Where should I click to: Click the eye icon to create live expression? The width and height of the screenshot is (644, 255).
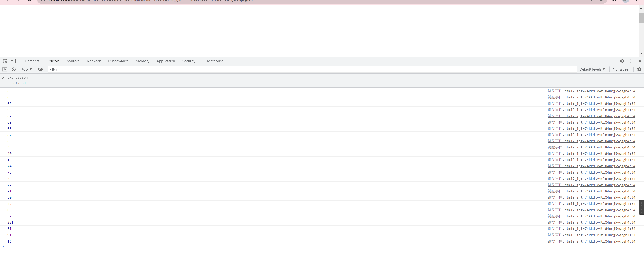point(40,69)
